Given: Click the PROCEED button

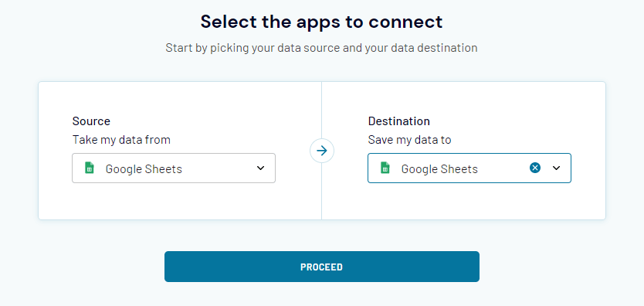Looking at the screenshot, I should tap(322, 267).
